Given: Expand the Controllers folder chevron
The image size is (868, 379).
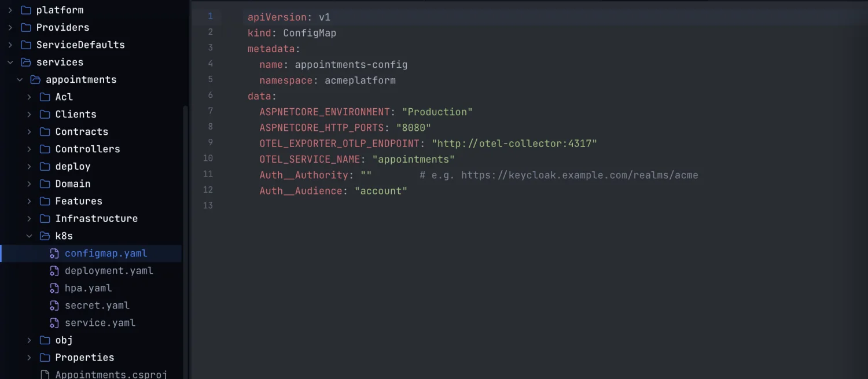Looking at the screenshot, I should [29, 149].
